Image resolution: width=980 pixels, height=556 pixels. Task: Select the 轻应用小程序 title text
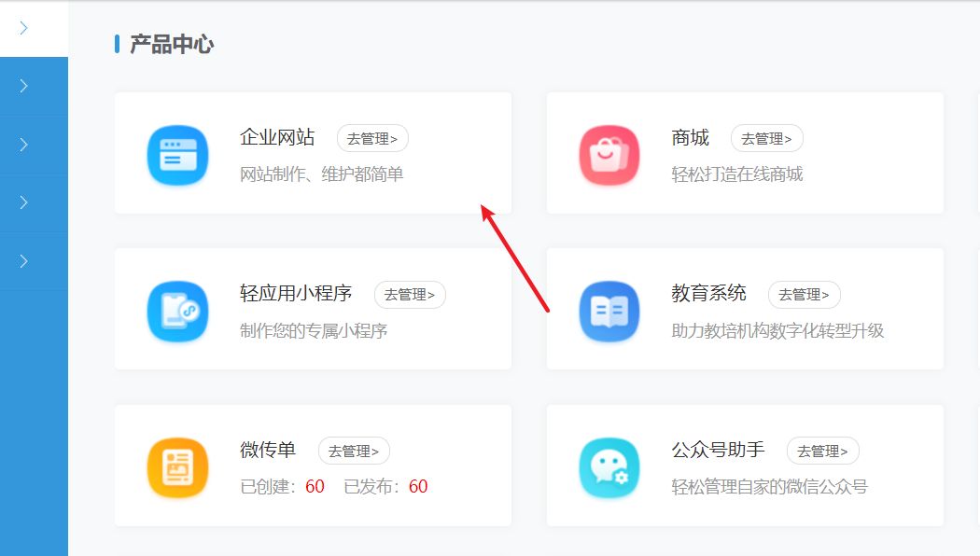point(296,293)
